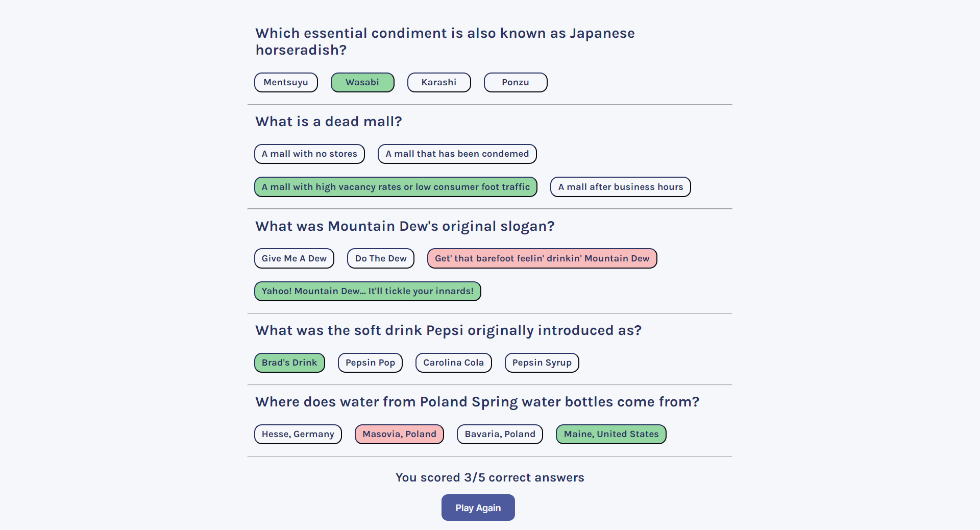Select Karashi for the condiment question
The width and height of the screenshot is (980, 530).
point(439,82)
